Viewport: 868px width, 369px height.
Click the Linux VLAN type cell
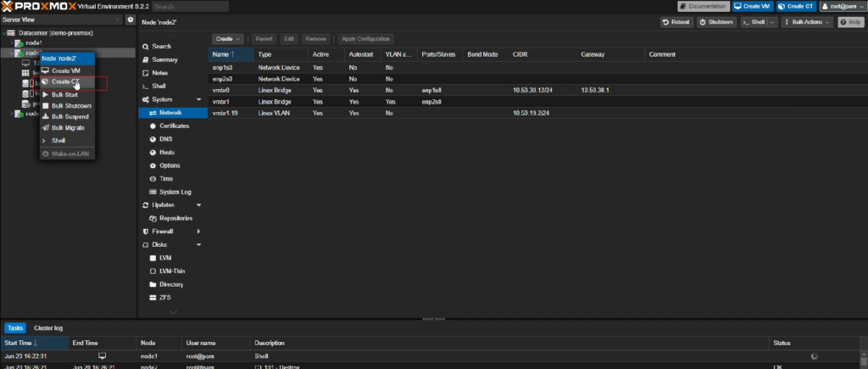coord(272,113)
